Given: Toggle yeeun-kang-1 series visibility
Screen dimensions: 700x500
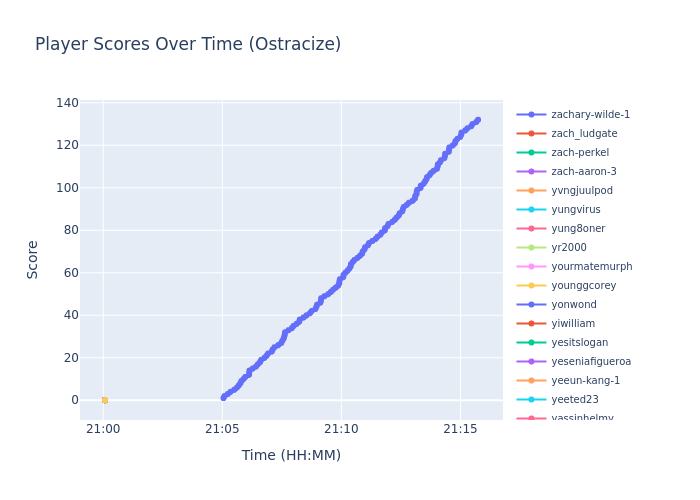Looking at the screenshot, I should coord(585,381).
